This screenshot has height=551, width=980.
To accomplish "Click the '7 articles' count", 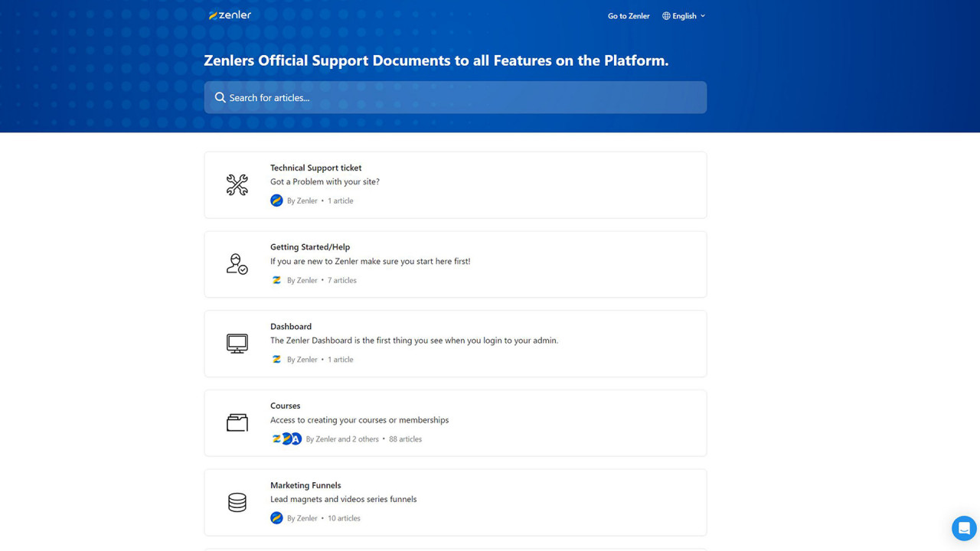I will pyautogui.click(x=342, y=280).
